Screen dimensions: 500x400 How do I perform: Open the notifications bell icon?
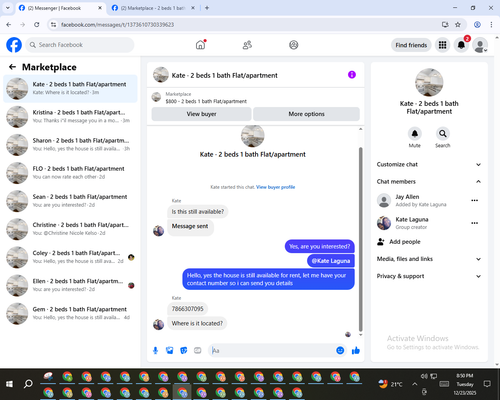click(461, 45)
